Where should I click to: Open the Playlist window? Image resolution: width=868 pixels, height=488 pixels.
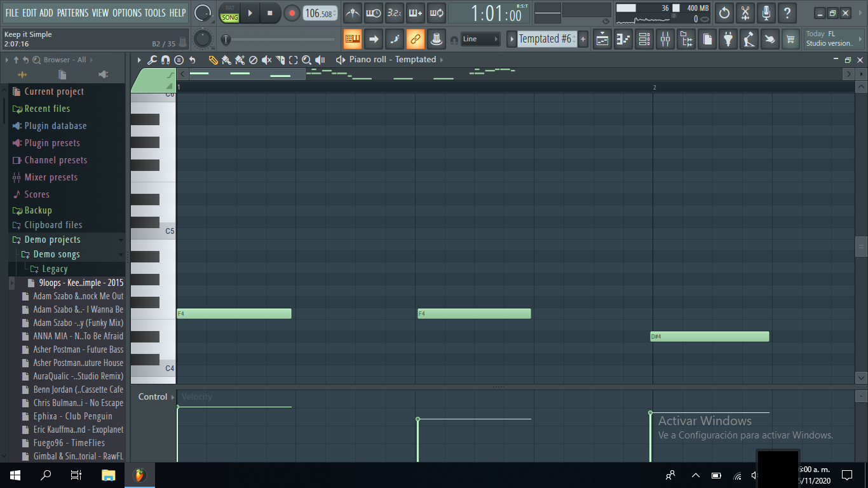(602, 39)
